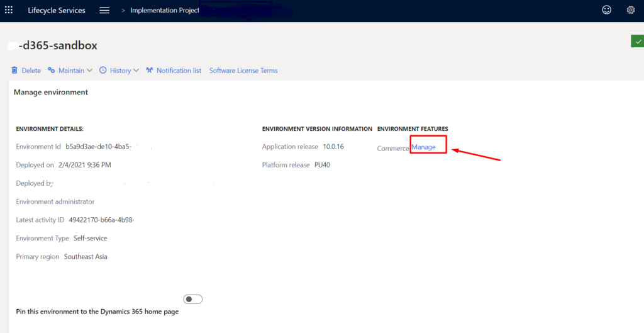644x333 pixels.
Task: Click the deployed date 2/4/2021 9:36 PM
Action: [85, 165]
